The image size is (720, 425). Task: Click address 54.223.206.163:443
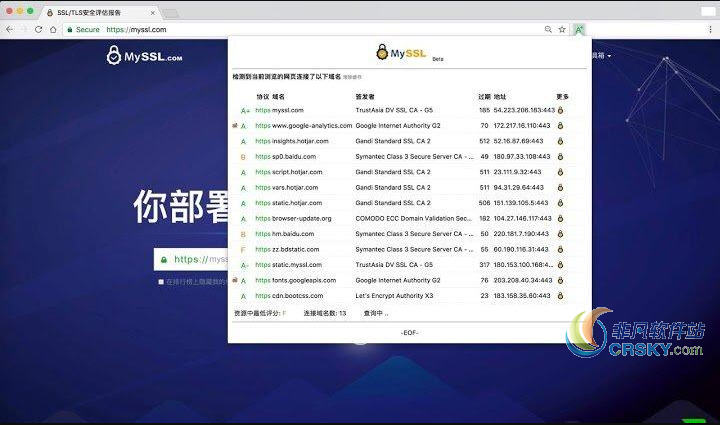pyautogui.click(x=524, y=110)
